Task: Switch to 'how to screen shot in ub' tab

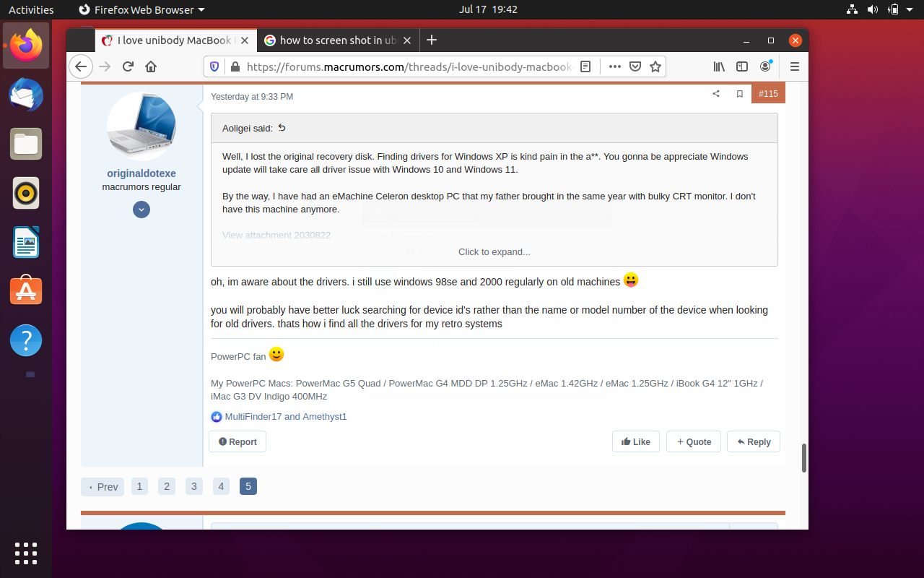Action: click(339, 40)
